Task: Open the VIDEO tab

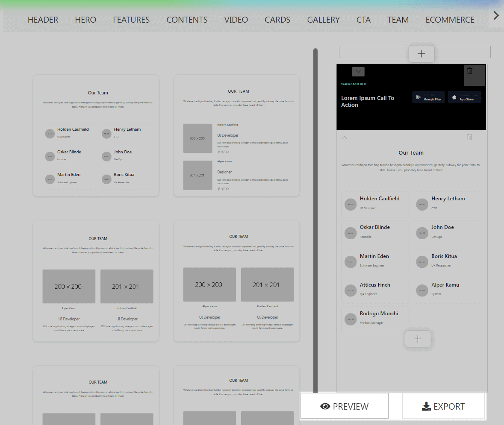Action: pyautogui.click(x=236, y=20)
